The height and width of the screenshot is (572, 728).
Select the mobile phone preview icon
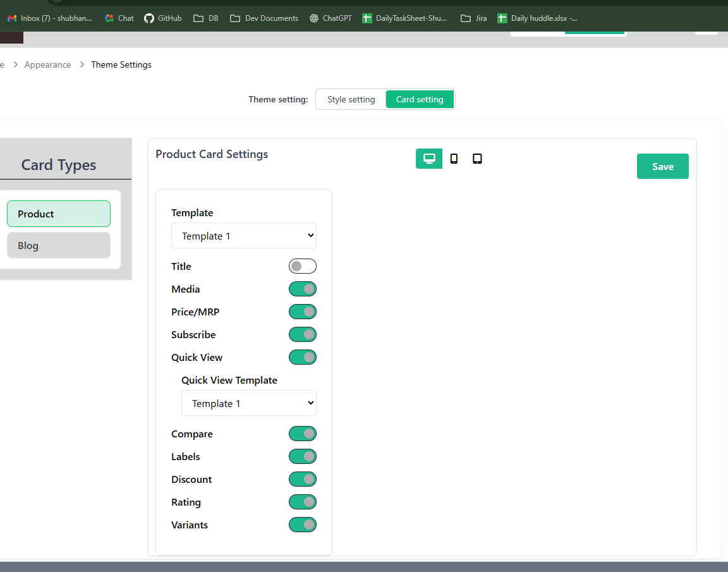click(454, 159)
